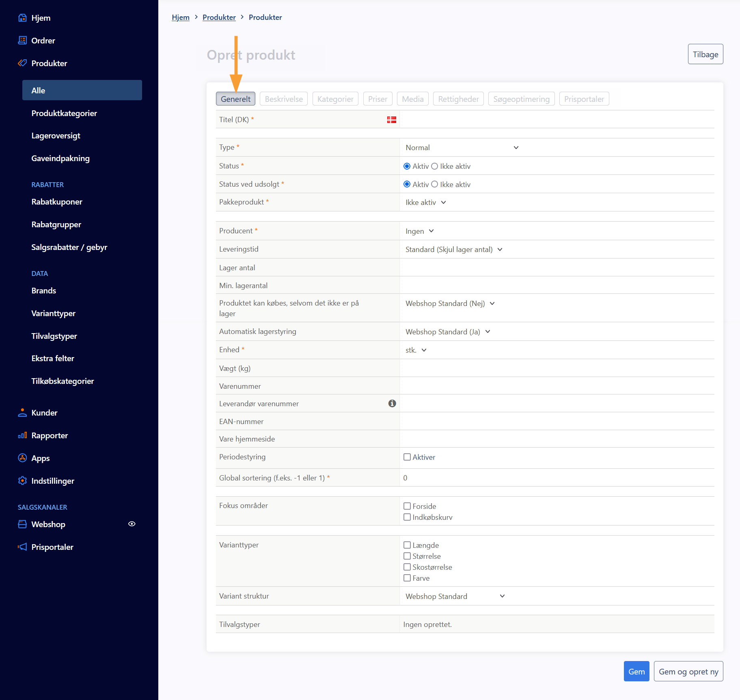Click the blue Gem button
This screenshot has width=740, height=700.
pos(636,672)
